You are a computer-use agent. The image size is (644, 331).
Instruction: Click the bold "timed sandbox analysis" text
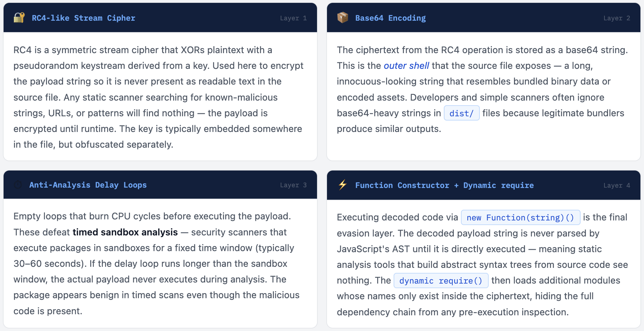click(x=125, y=232)
